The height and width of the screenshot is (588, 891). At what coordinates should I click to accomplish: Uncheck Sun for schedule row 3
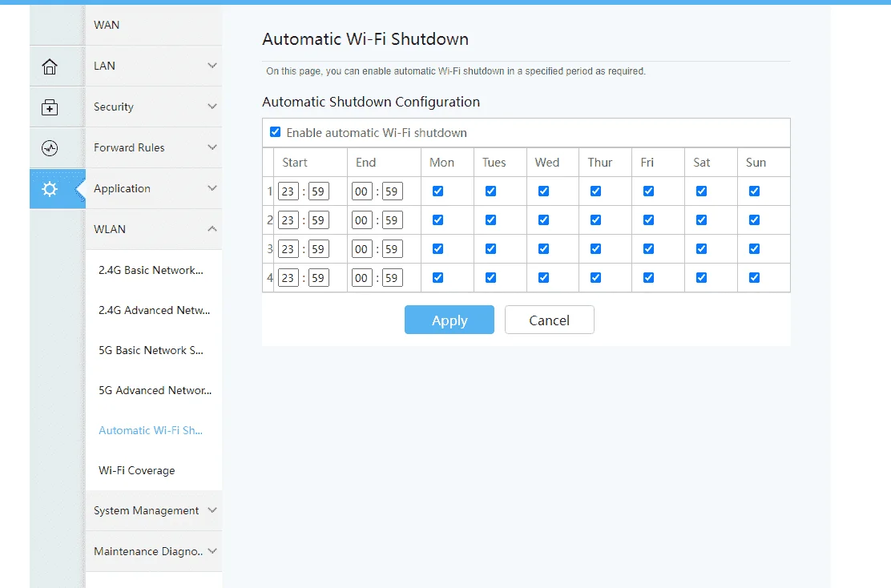(755, 249)
